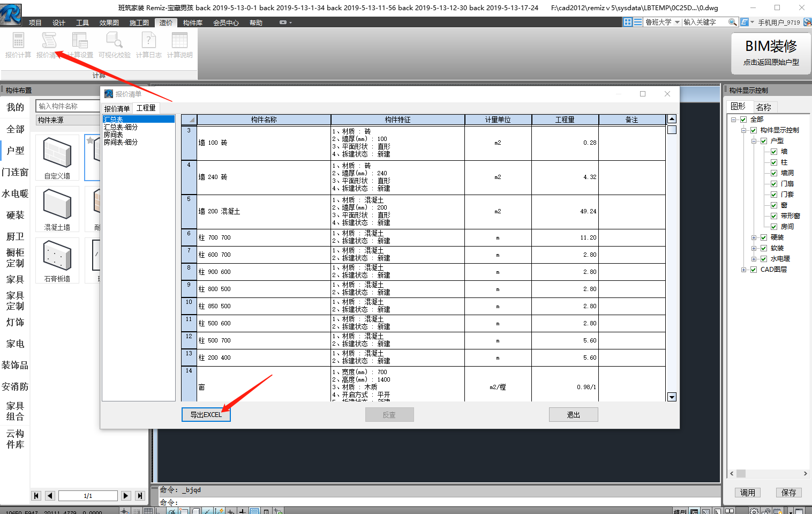Expand the 软装 tree node
Screen dimensions: 812x514
click(x=754, y=248)
